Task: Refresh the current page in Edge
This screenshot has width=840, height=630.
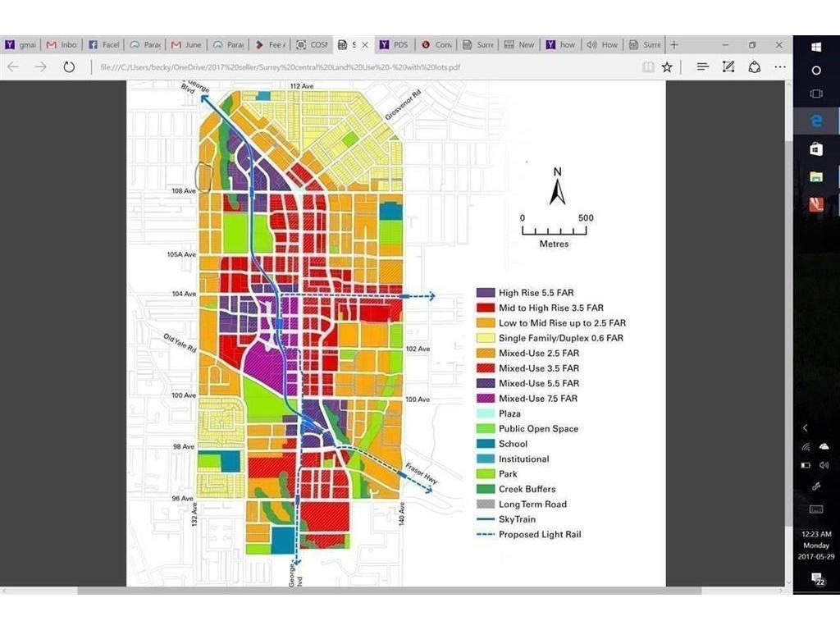Action: (69, 67)
